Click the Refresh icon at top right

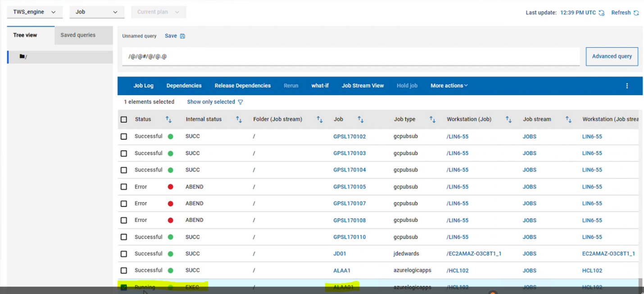636,13
